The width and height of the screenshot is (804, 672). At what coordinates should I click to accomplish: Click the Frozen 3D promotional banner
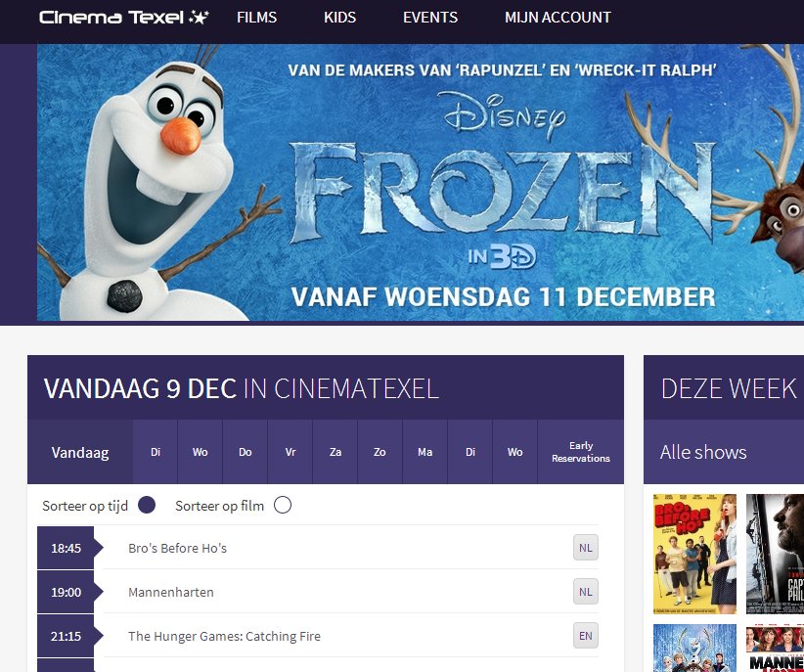421,183
